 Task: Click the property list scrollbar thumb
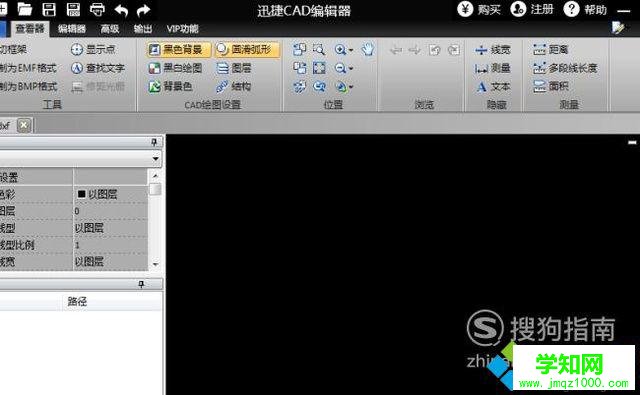coord(155,189)
